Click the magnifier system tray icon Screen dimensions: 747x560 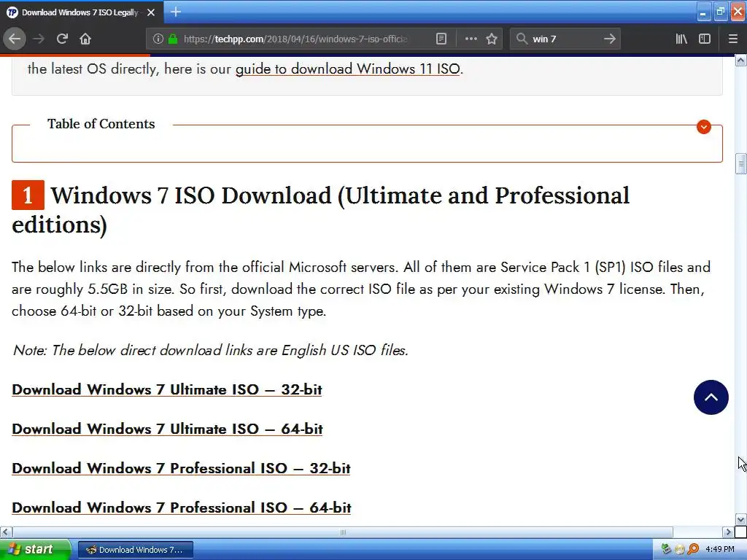(x=693, y=550)
